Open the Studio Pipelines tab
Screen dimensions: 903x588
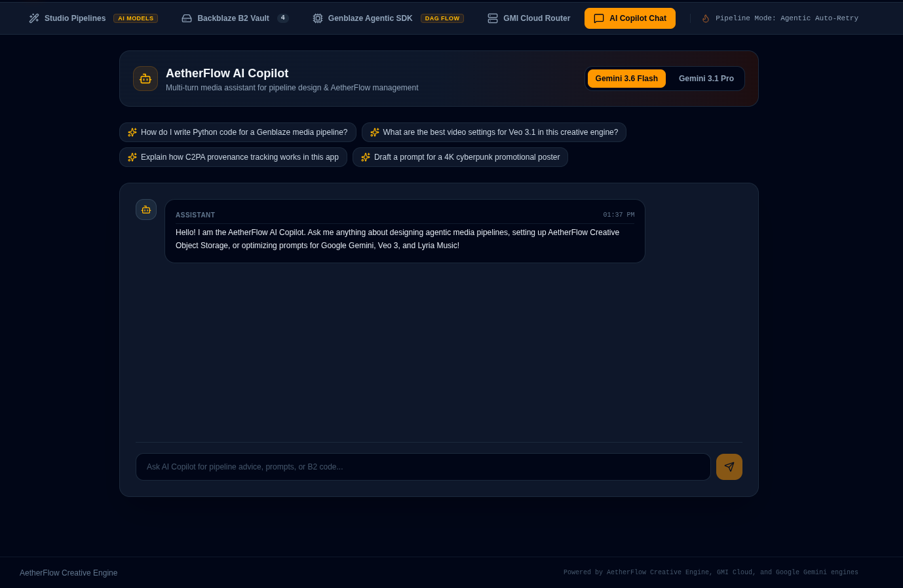click(x=93, y=18)
